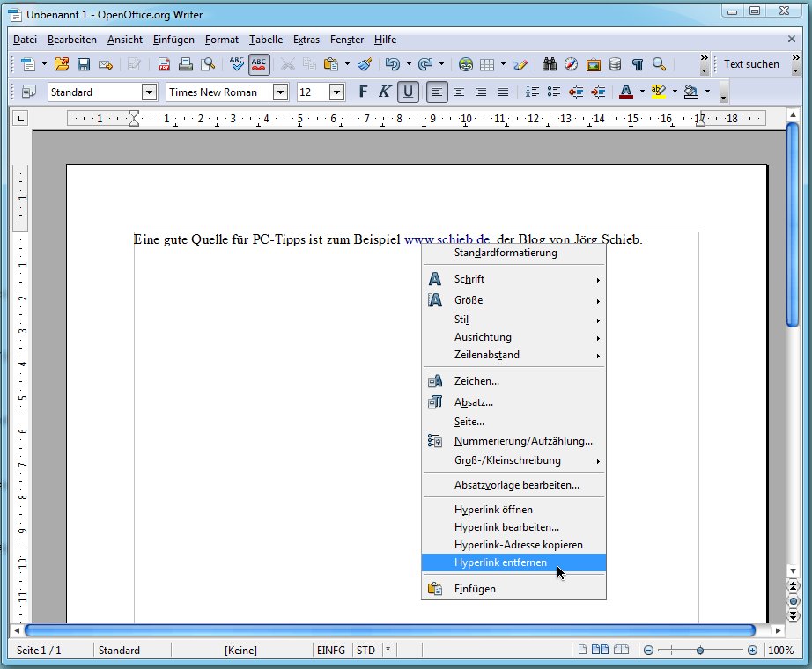Expand the Größe submenu
This screenshot has width=812, height=669.
coord(513,300)
